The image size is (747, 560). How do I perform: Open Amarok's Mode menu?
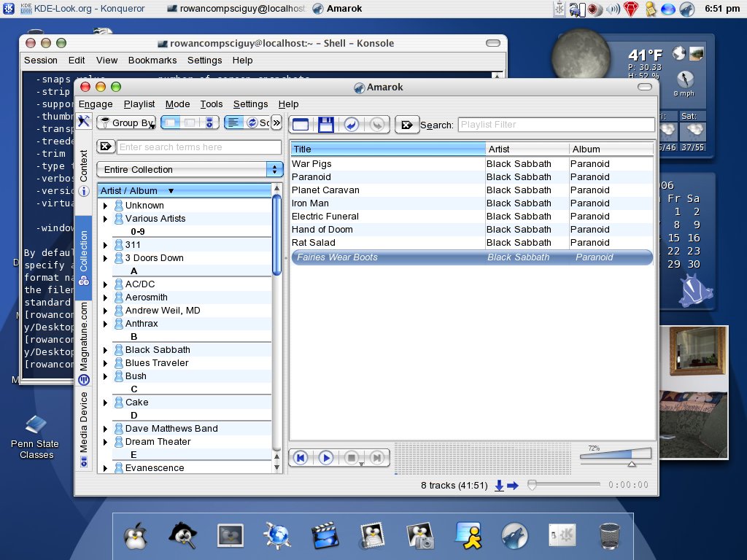(178, 104)
